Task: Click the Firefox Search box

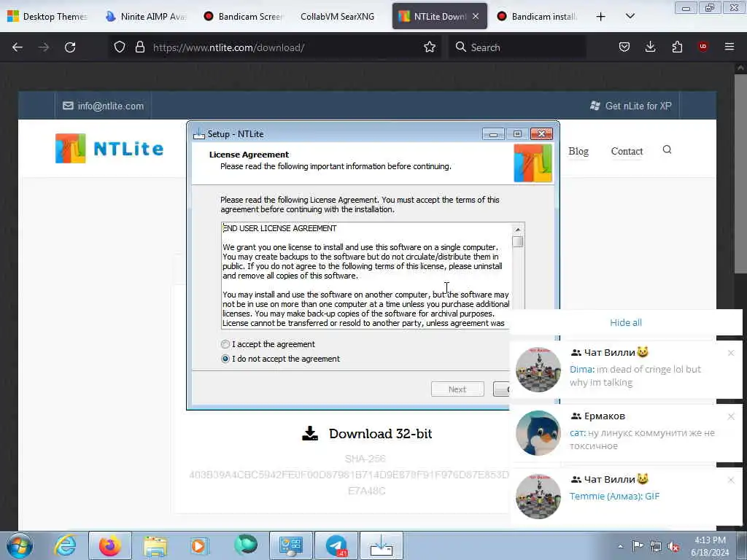Action: click(x=517, y=47)
